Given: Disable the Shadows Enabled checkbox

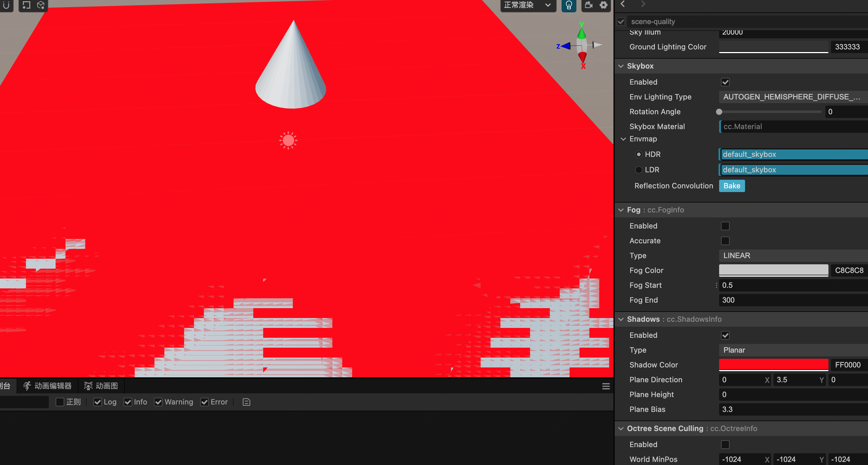Looking at the screenshot, I should coord(725,335).
